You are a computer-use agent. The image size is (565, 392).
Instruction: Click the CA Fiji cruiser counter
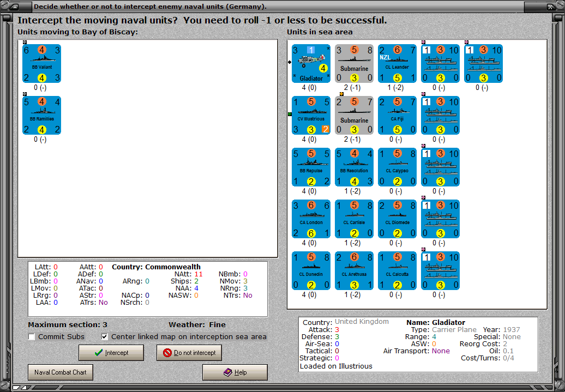pos(398,116)
